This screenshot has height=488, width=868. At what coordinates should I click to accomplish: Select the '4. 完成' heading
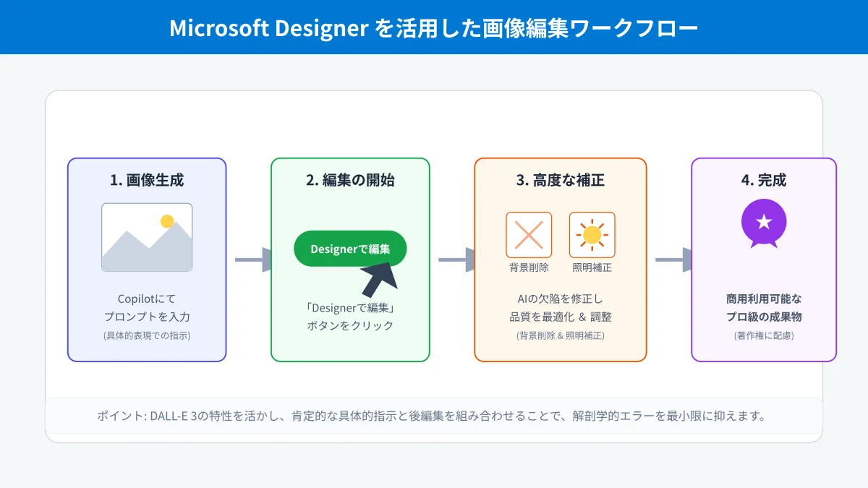pos(764,181)
